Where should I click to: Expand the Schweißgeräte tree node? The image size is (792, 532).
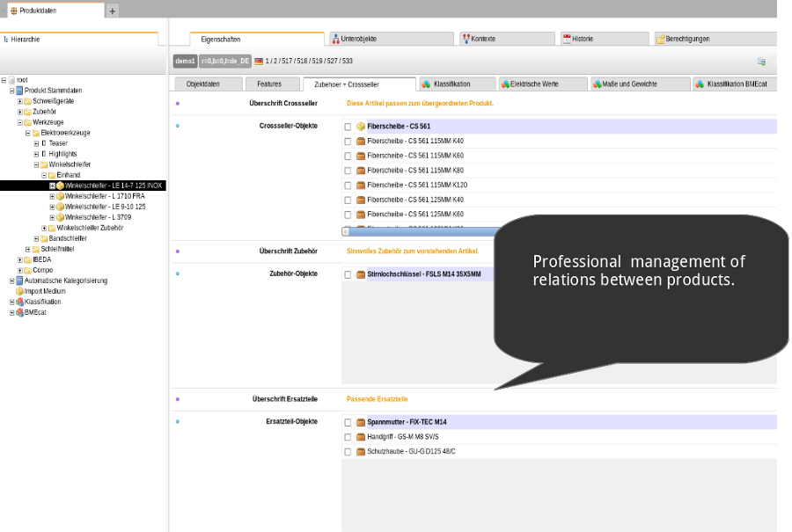point(20,101)
